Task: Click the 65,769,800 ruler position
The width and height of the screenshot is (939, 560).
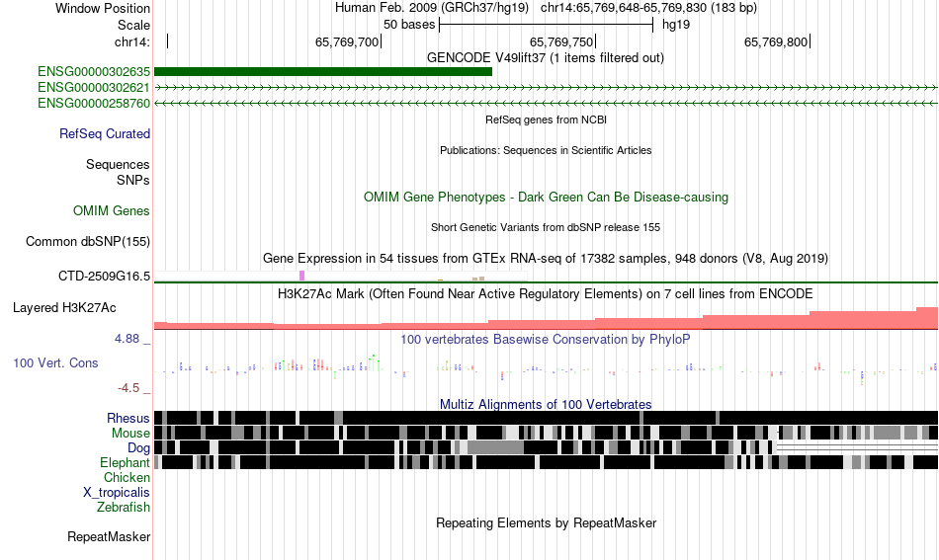Action: [776, 41]
